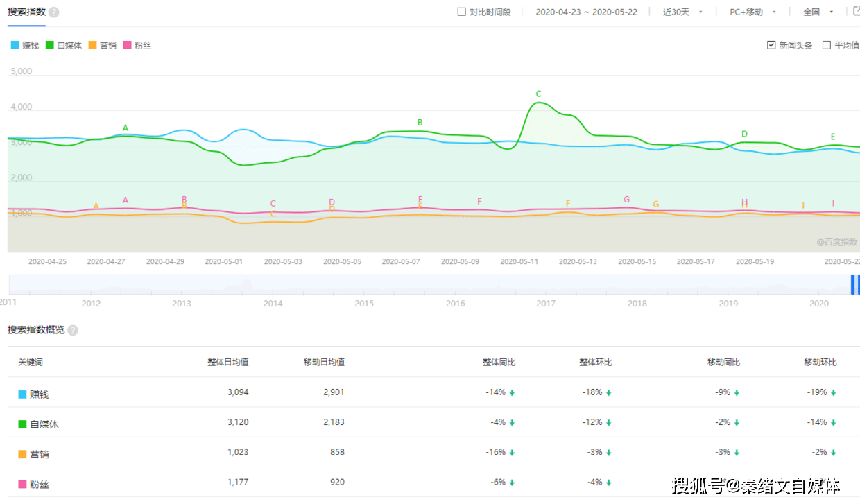Viewport: 860px width, 504px height.
Task: Click the 整体日均值 column header
Action: 228,362
